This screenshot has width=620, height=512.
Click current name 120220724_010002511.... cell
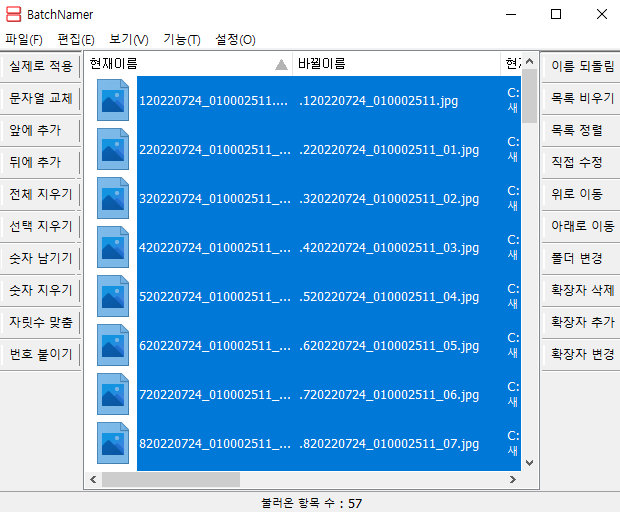coord(214,101)
